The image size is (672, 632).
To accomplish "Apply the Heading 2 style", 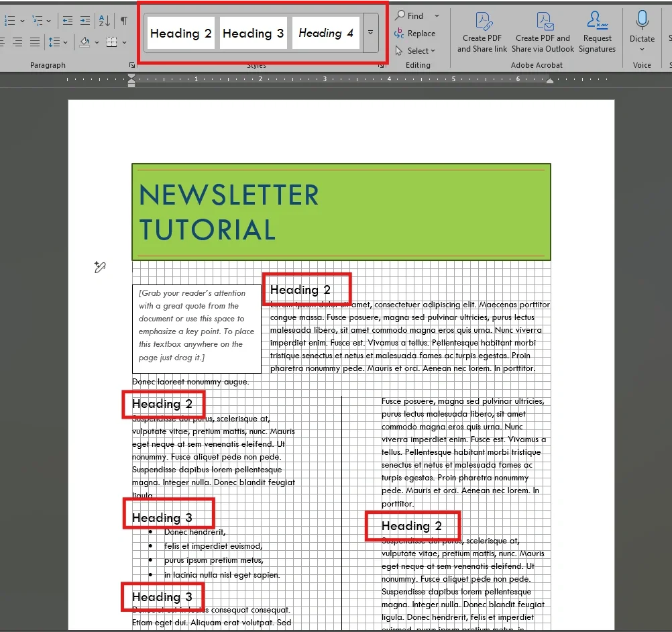I will [180, 33].
